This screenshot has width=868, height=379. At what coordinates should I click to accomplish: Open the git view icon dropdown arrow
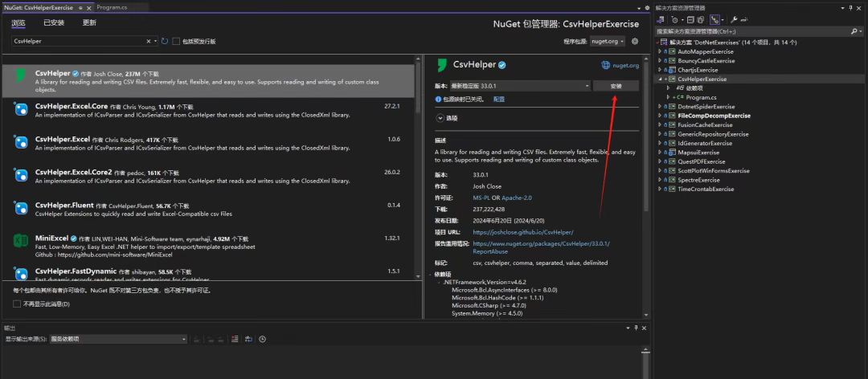[x=723, y=19]
